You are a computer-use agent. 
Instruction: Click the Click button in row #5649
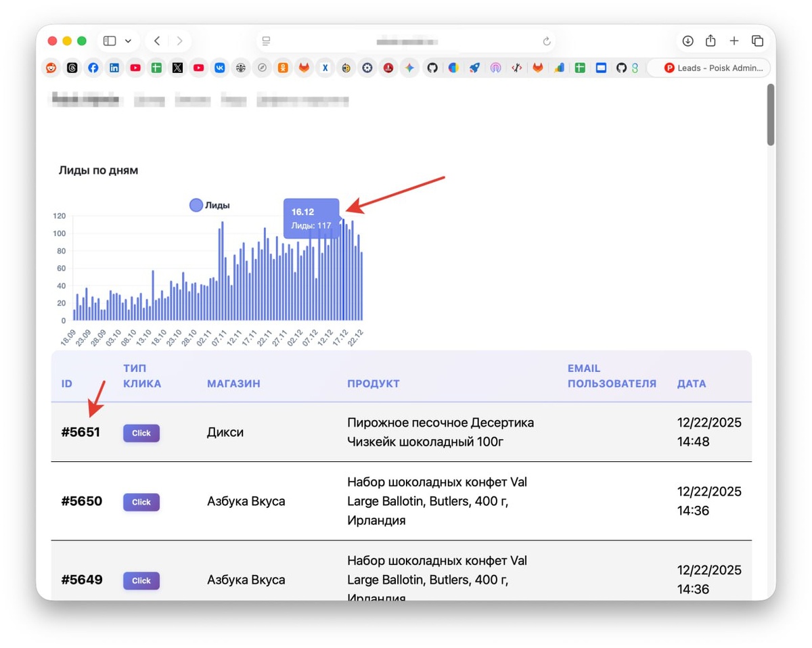[141, 580]
